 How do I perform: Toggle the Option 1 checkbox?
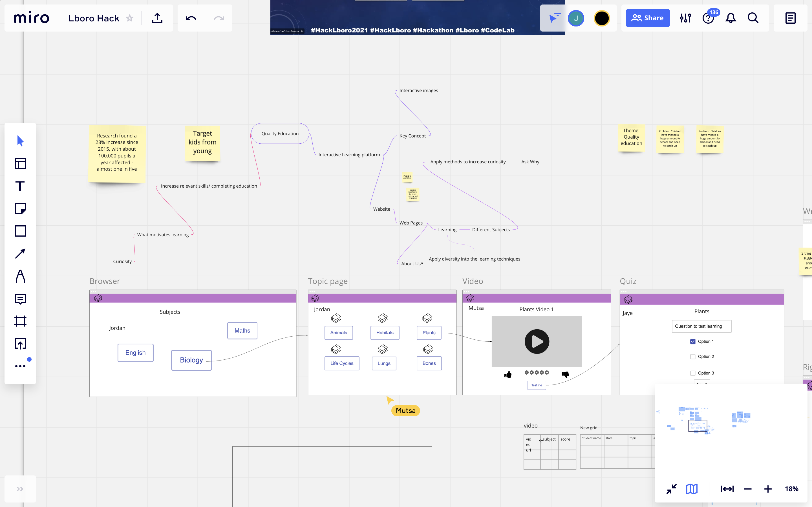click(x=692, y=341)
